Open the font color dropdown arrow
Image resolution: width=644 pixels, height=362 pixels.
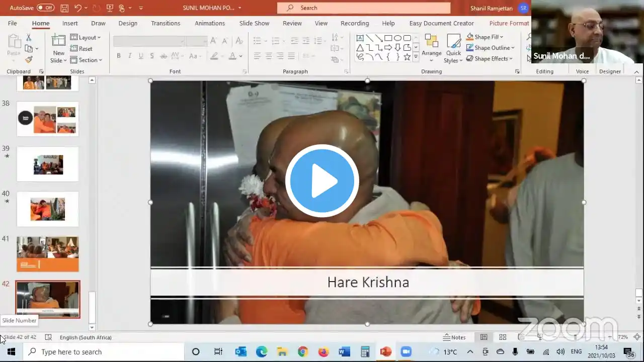241,56
